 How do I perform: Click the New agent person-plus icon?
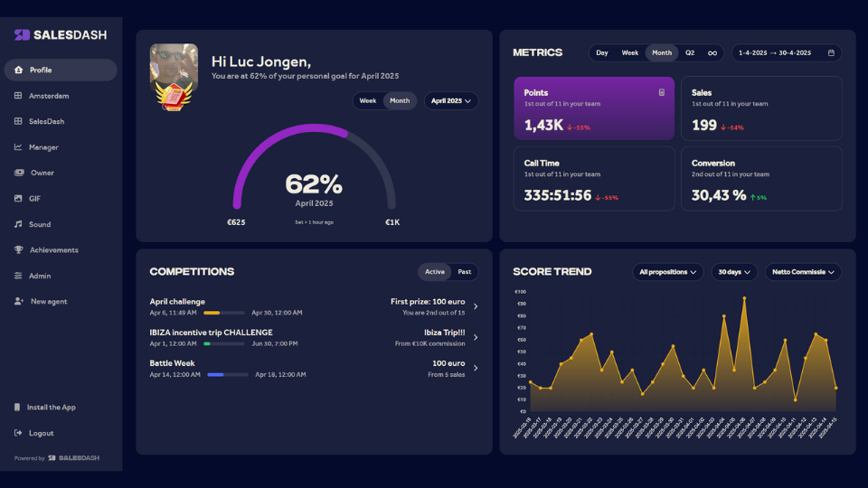pyautogui.click(x=19, y=301)
